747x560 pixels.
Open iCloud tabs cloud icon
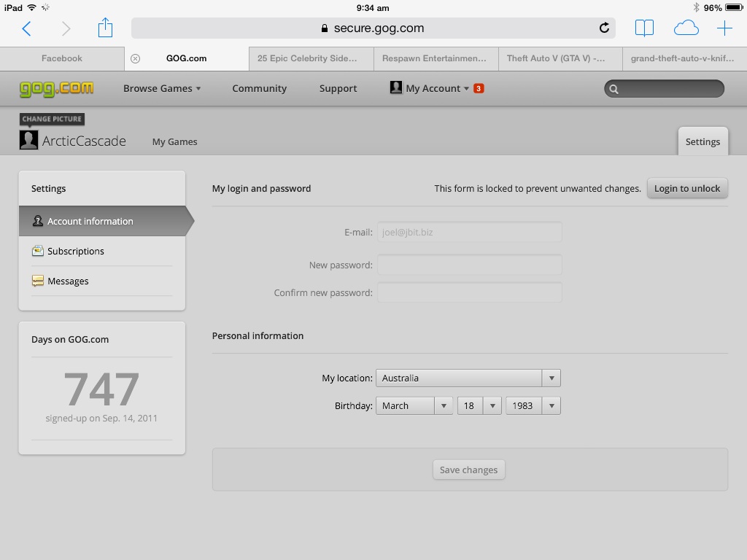tap(686, 28)
